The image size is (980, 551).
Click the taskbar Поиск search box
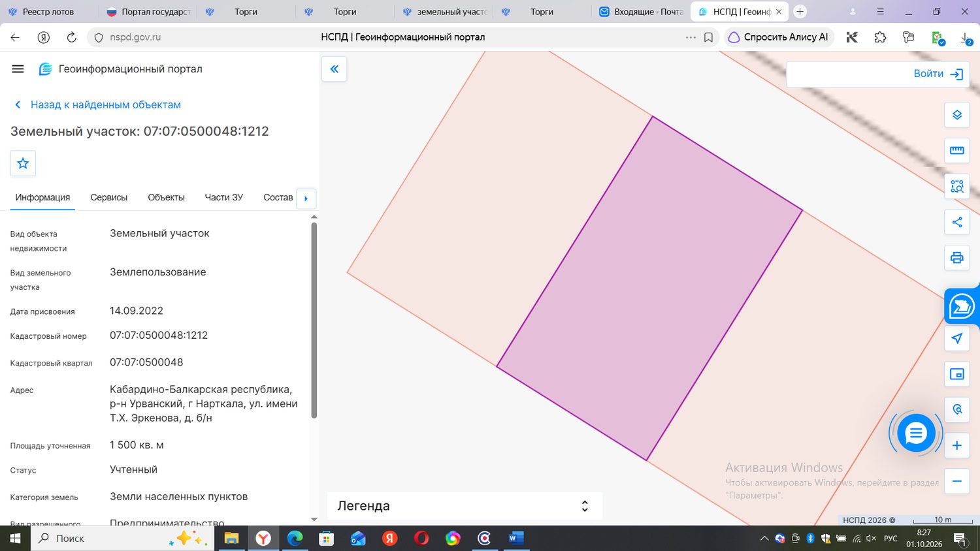122,539
